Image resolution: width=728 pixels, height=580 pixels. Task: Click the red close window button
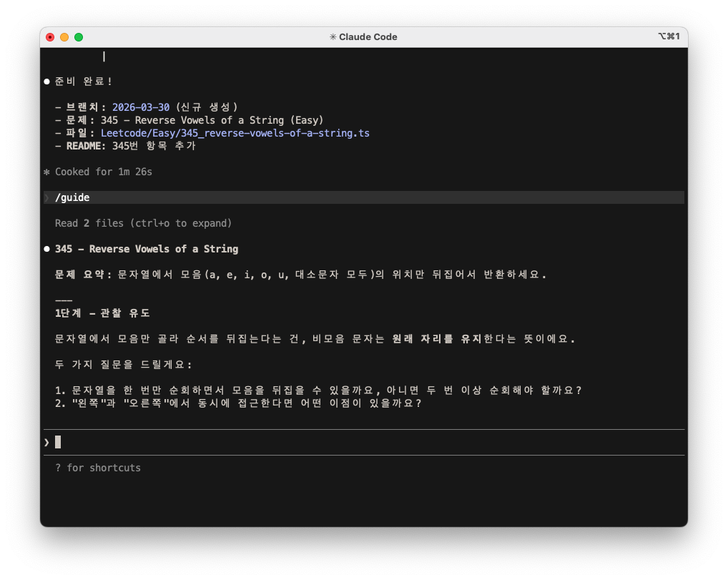(x=50, y=37)
